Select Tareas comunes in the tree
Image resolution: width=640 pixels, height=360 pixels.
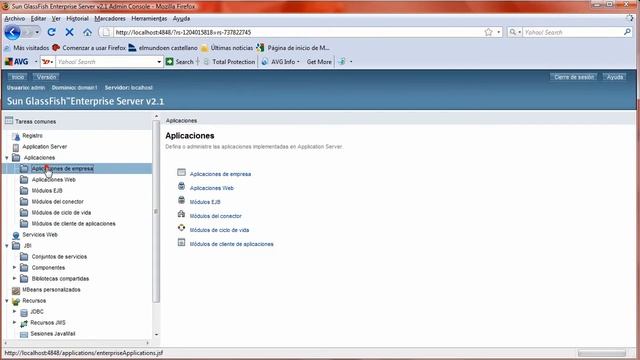(x=36, y=122)
